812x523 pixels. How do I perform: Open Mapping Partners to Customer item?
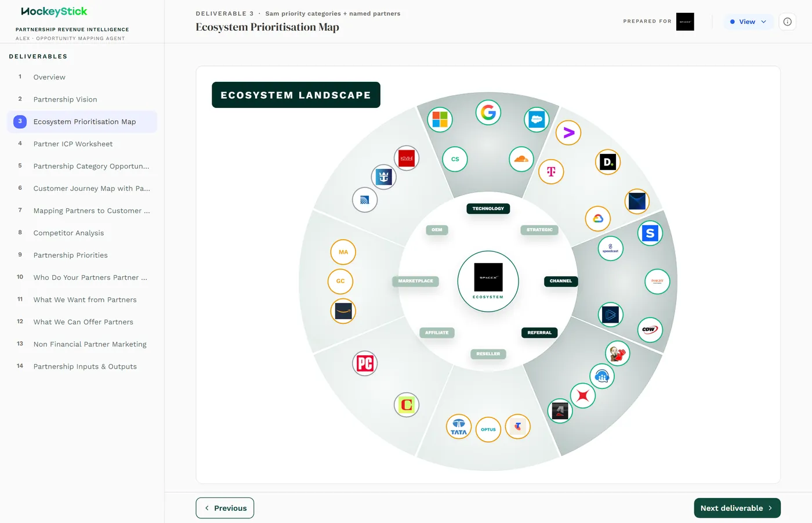point(82,211)
